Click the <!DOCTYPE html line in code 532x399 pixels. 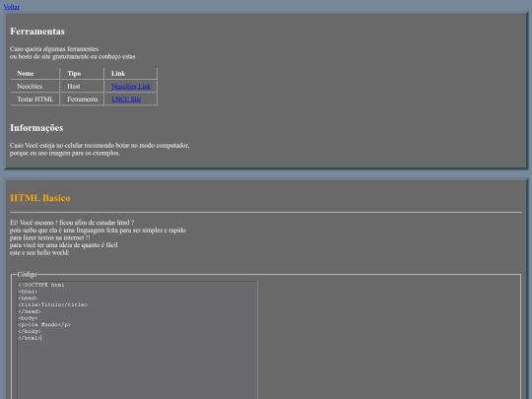pyautogui.click(x=41, y=285)
